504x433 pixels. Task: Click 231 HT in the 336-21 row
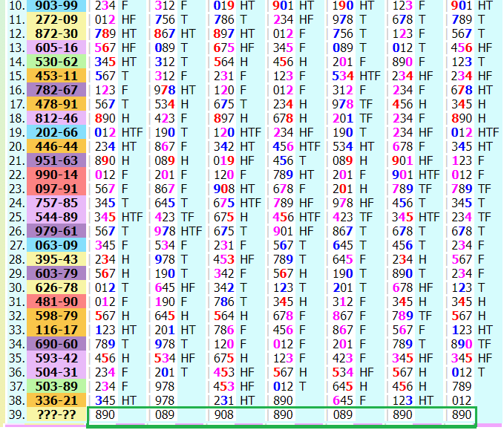coord(235,400)
